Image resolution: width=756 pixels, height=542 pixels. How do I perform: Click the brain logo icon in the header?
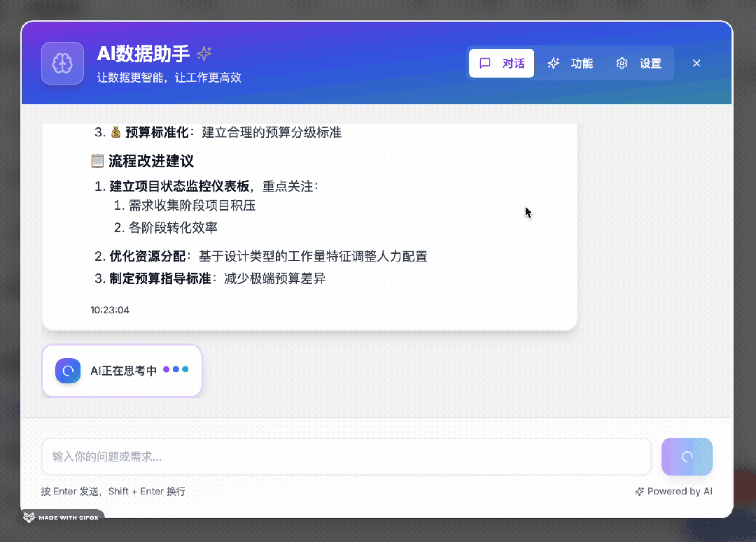coord(62,63)
